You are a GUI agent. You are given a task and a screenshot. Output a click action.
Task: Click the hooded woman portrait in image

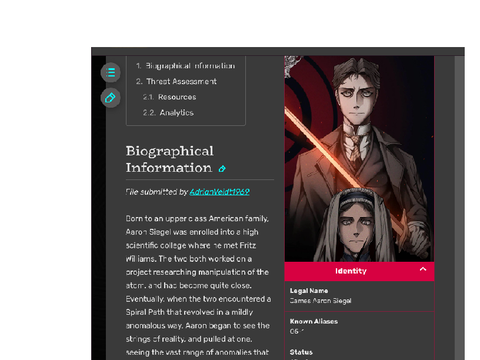(x=357, y=227)
